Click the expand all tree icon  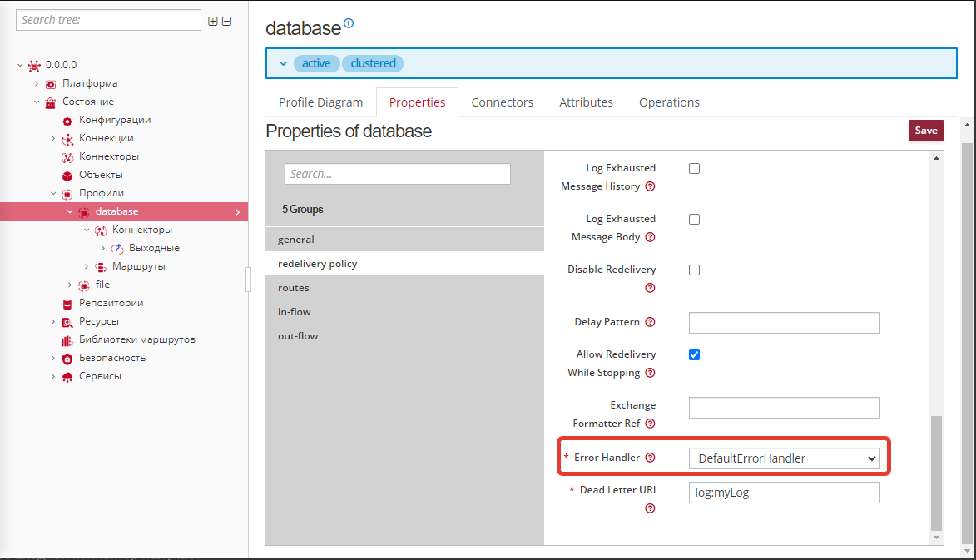(213, 21)
